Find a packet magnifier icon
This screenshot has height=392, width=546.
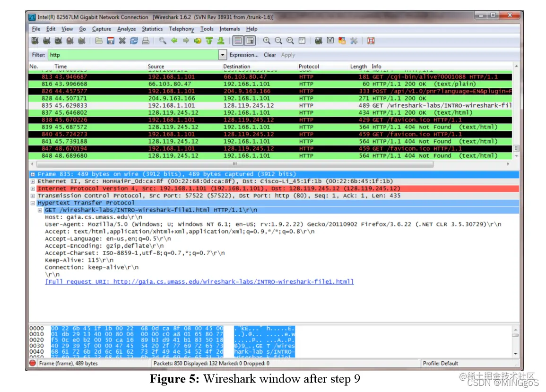click(163, 41)
